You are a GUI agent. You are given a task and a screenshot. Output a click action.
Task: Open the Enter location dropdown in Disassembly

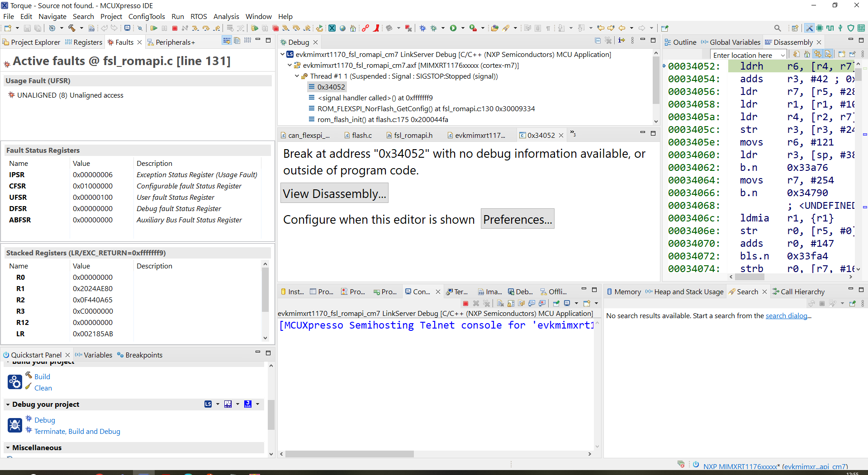pyautogui.click(x=783, y=55)
